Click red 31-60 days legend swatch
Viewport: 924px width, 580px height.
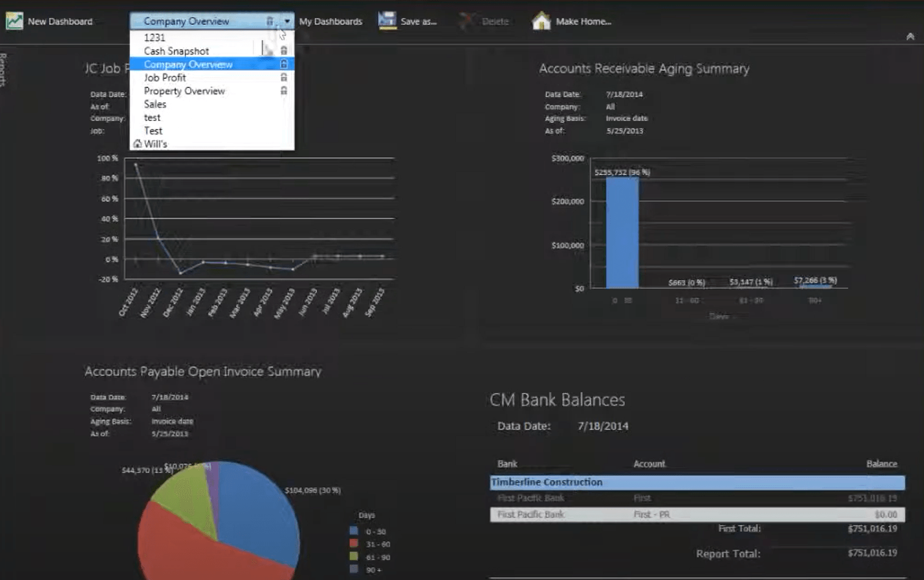point(354,544)
